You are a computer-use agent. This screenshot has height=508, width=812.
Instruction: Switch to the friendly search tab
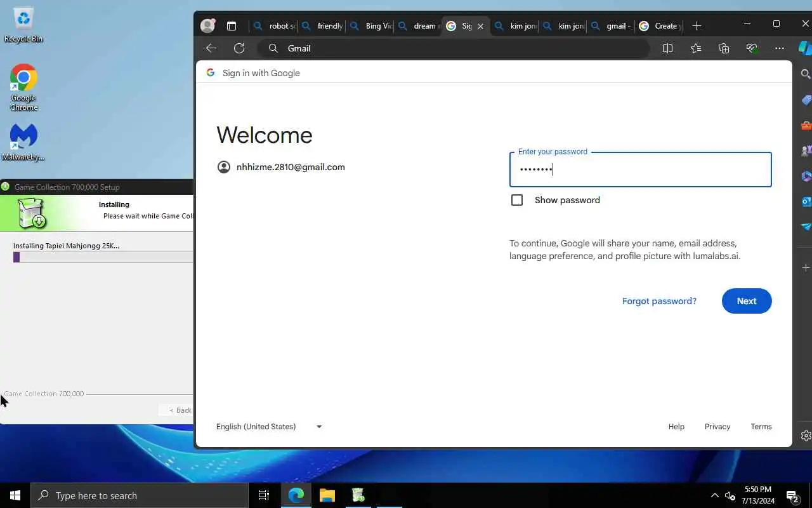[x=322, y=26]
